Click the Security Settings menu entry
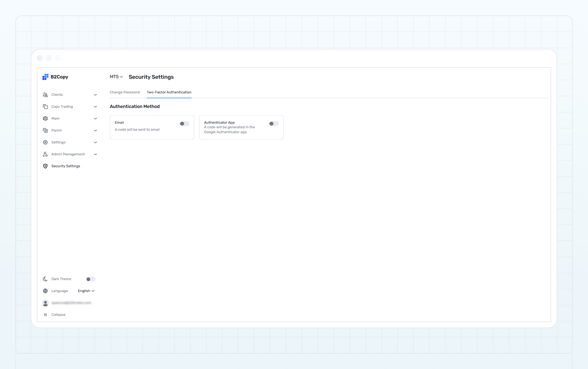 (65, 166)
